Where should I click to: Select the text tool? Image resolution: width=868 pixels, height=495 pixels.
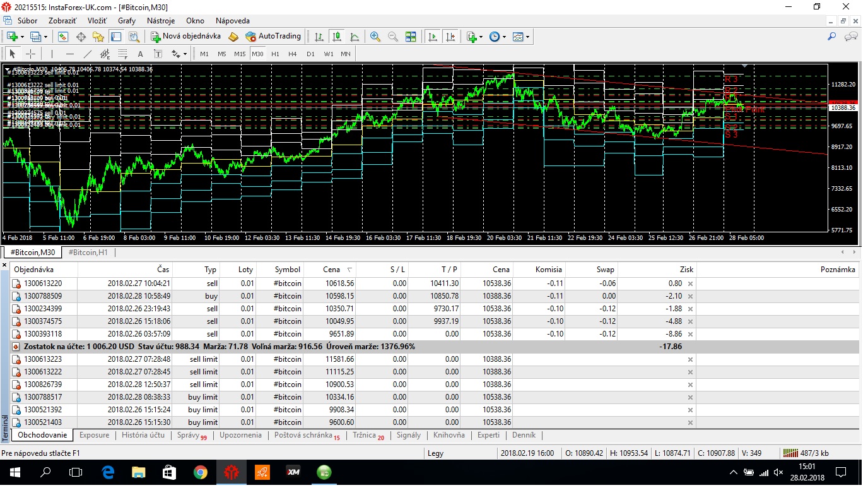tap(140, 54)
